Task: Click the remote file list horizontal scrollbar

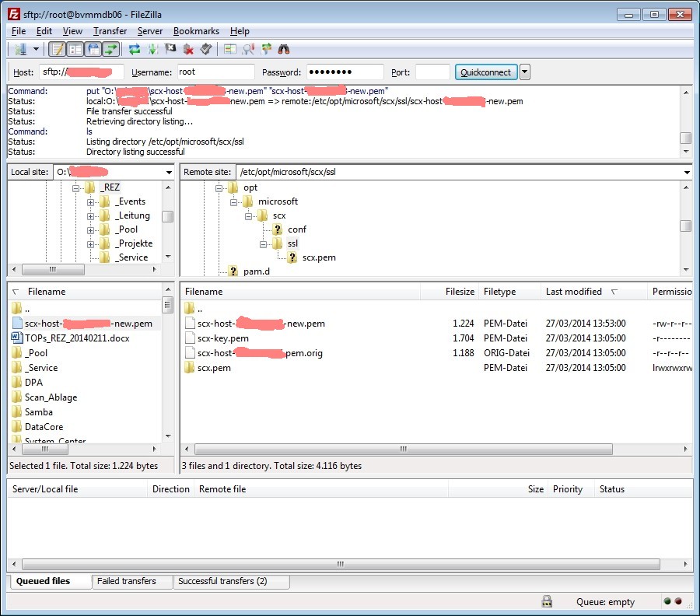Action: tap(404, 449)
